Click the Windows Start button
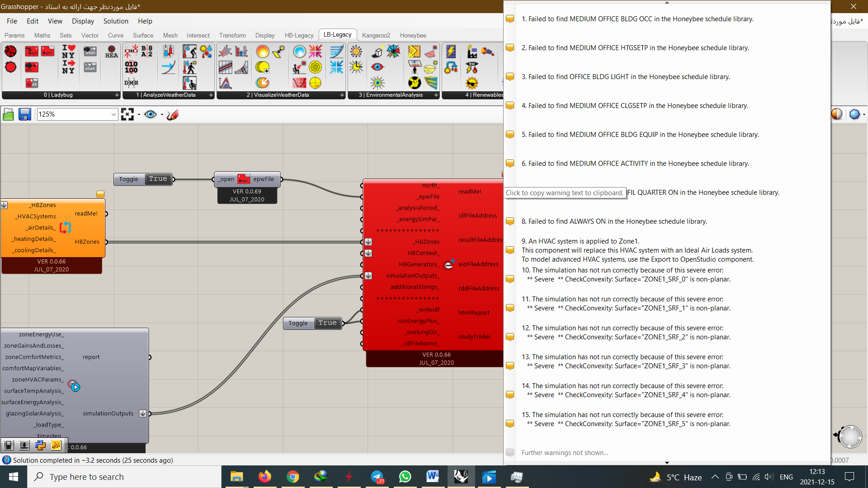 pyautogui.click(x=14, y=477)
